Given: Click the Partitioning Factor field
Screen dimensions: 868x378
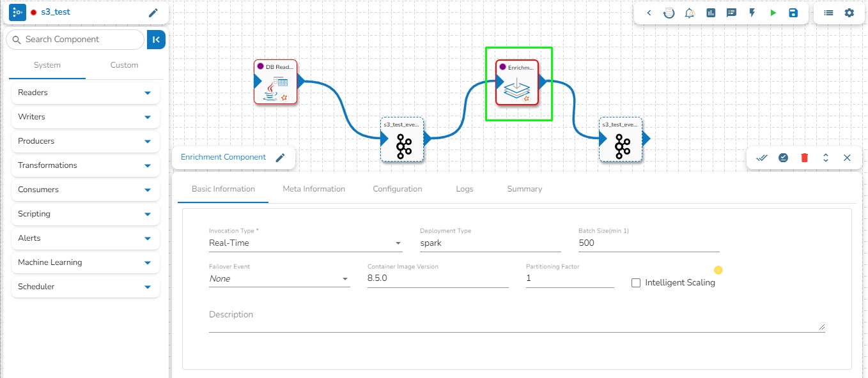Looking at the screenshot, I should coord(570,279).
